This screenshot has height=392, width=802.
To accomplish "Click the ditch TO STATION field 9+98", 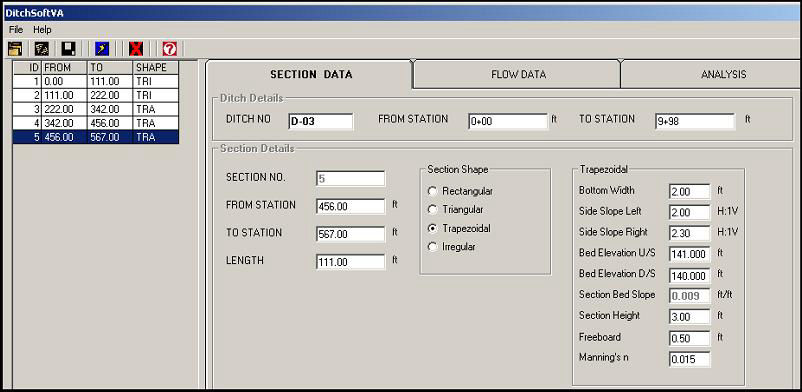I will click(x=694, y=121).
